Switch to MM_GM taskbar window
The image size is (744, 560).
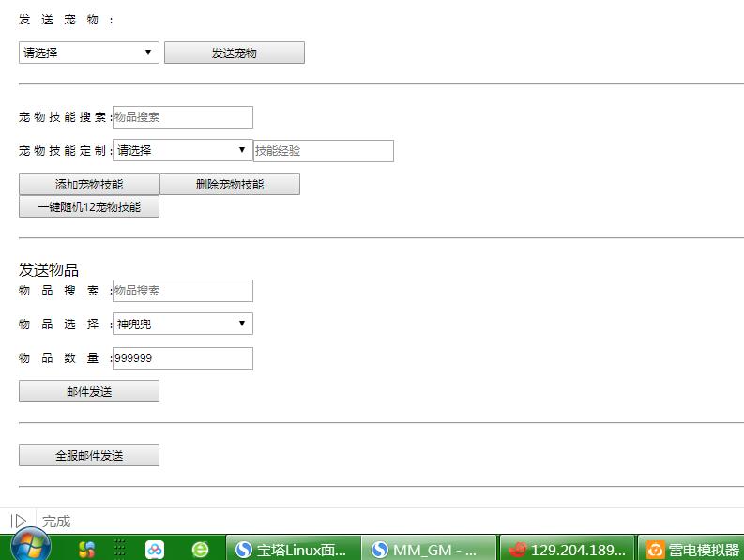click(429, 550)
